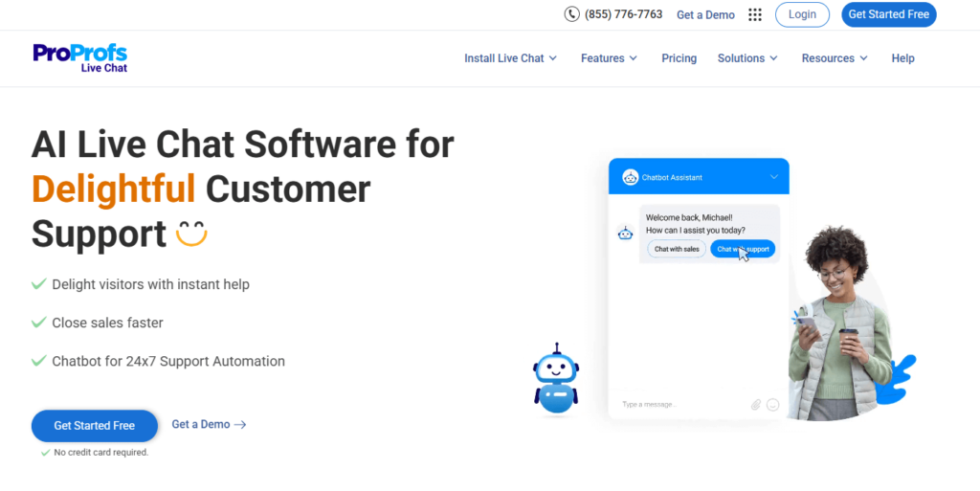The width and height of the screenshot is (980, 491).
Task: Collapse chat widget using header chevron
Action: pos(774,177)
